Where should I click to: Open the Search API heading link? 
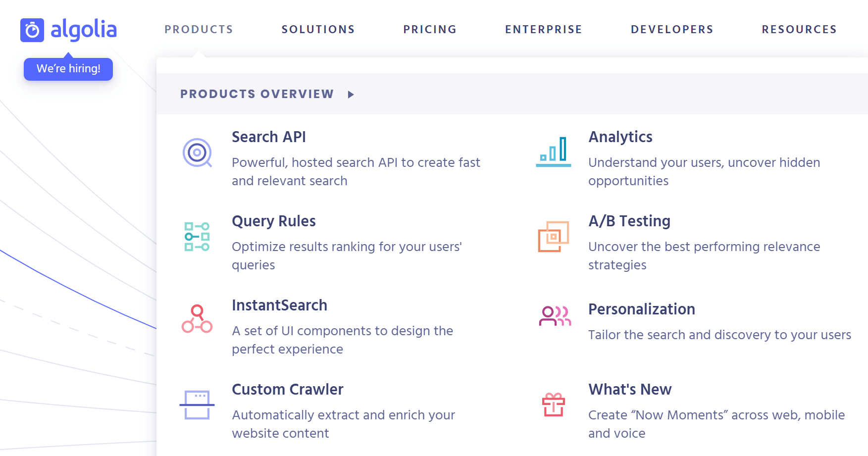[x=269, y=137]
